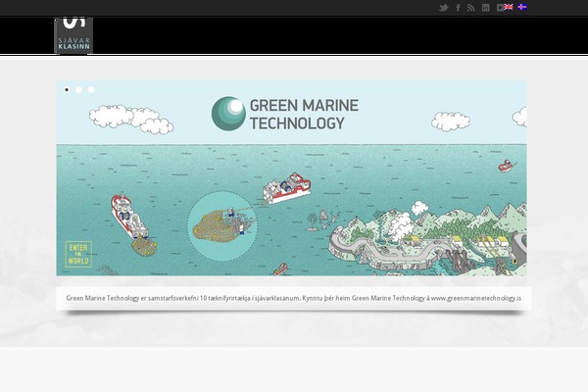Click the Green Marine Technology logo
588x392 pixels.
click(x=285, y=114)
